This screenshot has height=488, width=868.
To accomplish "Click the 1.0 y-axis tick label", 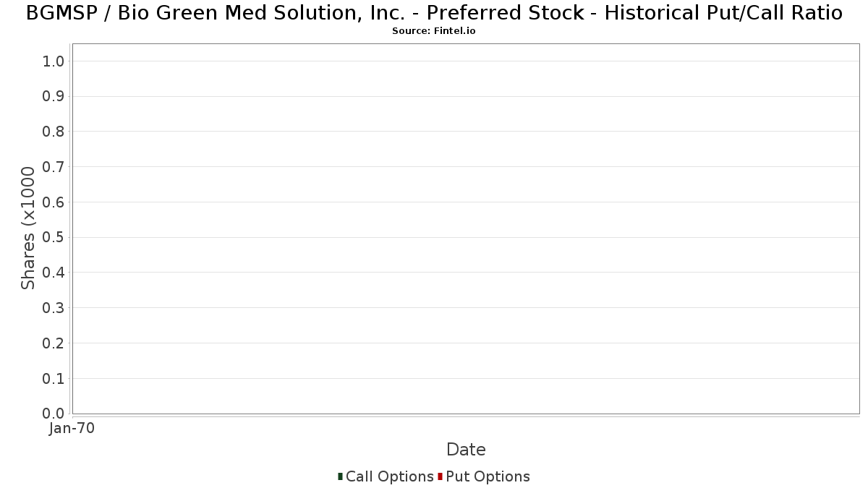I will tap(54, 61).
